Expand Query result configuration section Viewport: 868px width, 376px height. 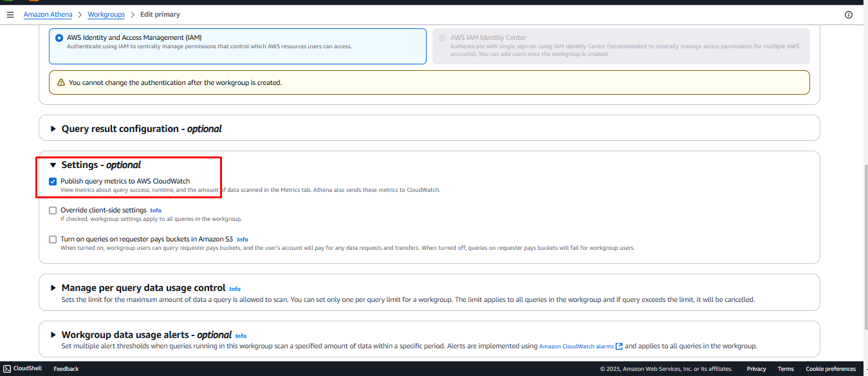(x=53, y=129)
